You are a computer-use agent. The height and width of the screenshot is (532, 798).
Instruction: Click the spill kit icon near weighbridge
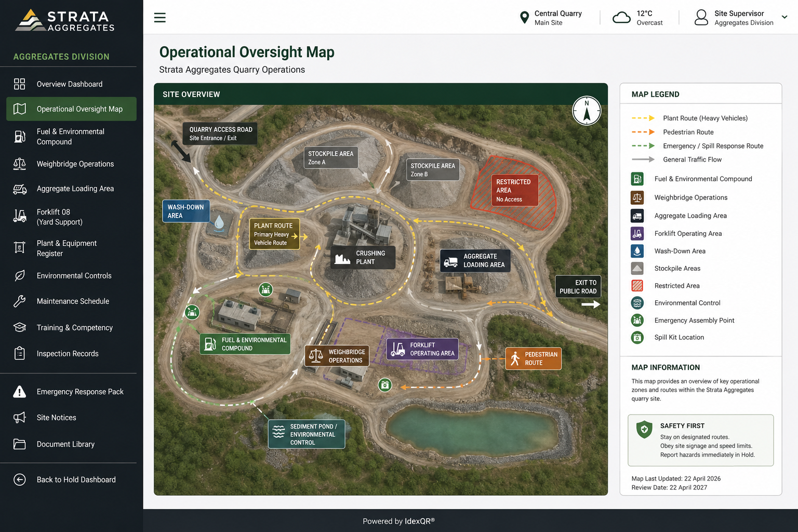[x=385, y=385]
